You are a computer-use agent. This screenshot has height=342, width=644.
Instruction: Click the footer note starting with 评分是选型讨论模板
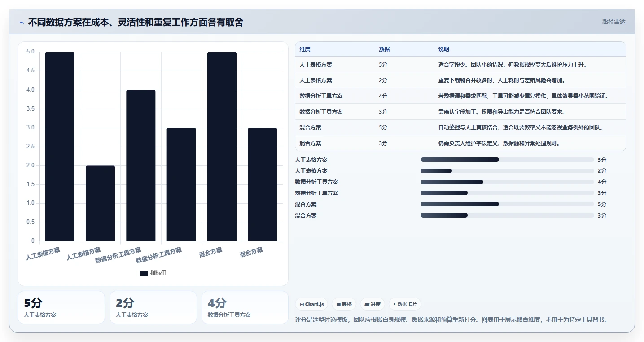(x=451, y=320)
